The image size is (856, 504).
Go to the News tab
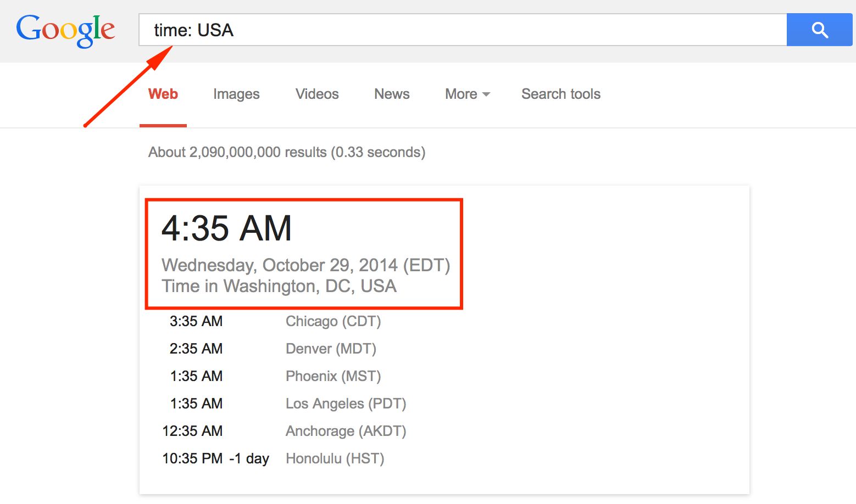pyautogui.click(x=392, y=94)
